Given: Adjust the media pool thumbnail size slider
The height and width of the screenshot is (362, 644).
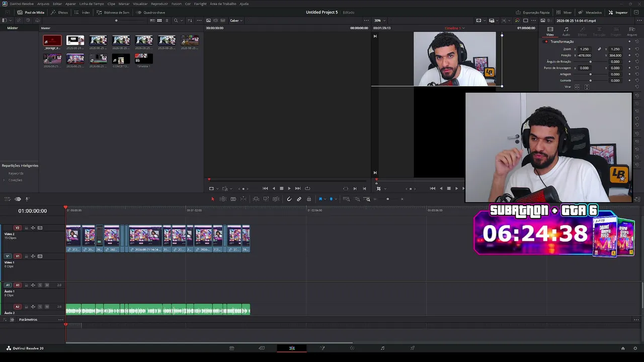Looking at the screenshot, I should pyautogui.click(x=116, y=21).
